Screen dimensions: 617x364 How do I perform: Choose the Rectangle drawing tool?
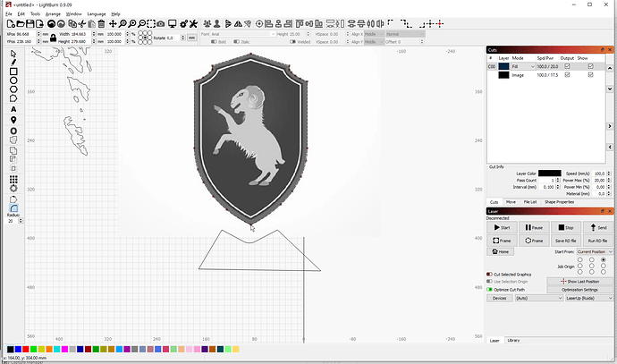point(13,72)
